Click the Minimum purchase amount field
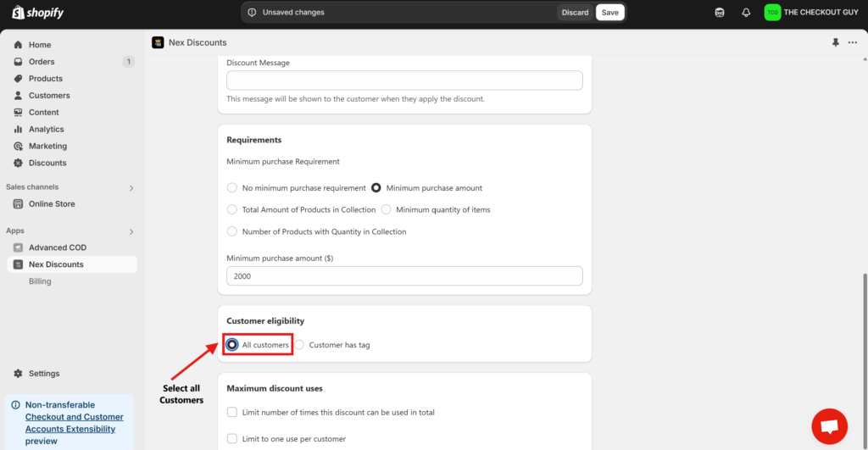This screenshot has height=450, width=868. coord(404,275)
